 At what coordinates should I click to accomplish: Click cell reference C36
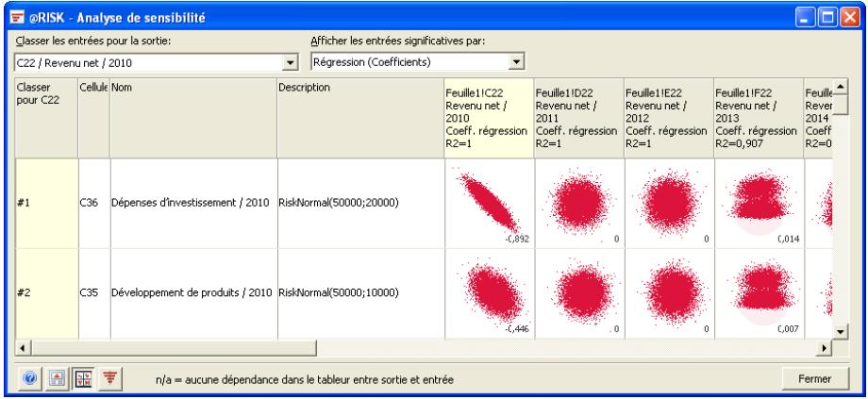tap(94, 203)
